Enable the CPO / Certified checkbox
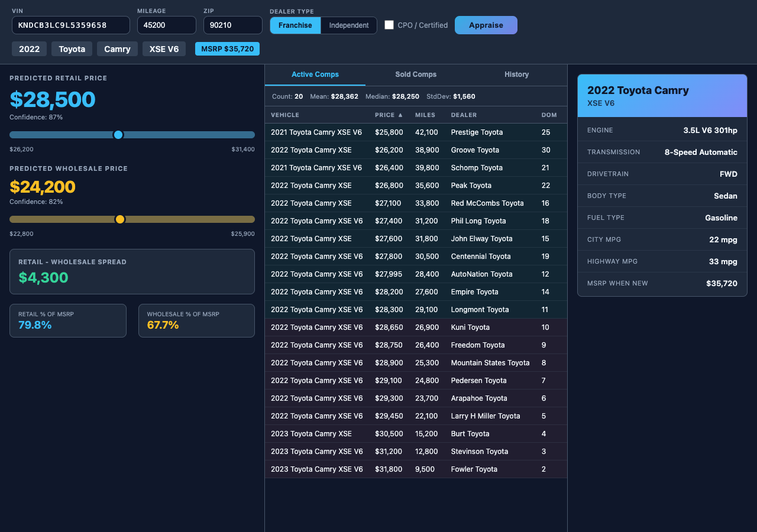This screenshot has width=757, height=532. [389, 25]
